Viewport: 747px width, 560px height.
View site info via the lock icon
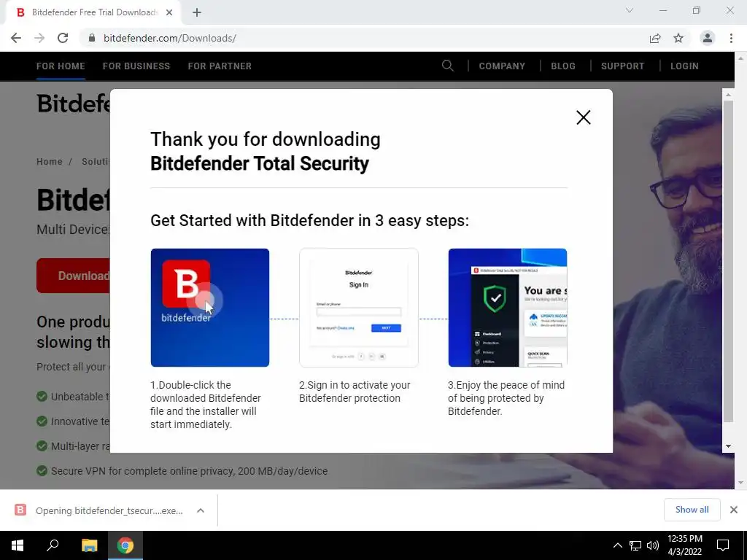point(92,38)
